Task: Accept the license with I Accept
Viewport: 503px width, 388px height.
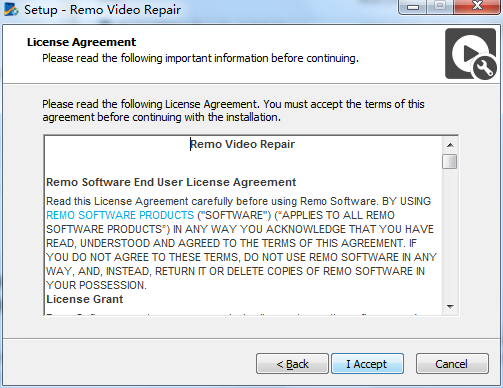Action: coord(367,364)
